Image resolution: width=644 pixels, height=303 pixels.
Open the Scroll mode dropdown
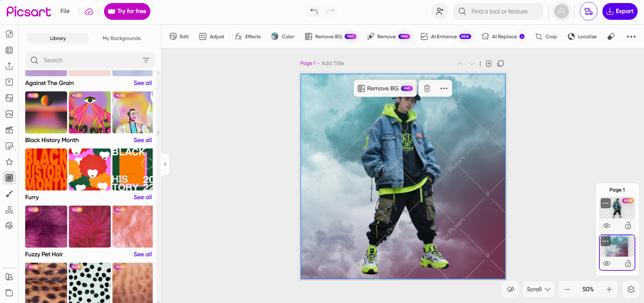(x=538, y=289)
